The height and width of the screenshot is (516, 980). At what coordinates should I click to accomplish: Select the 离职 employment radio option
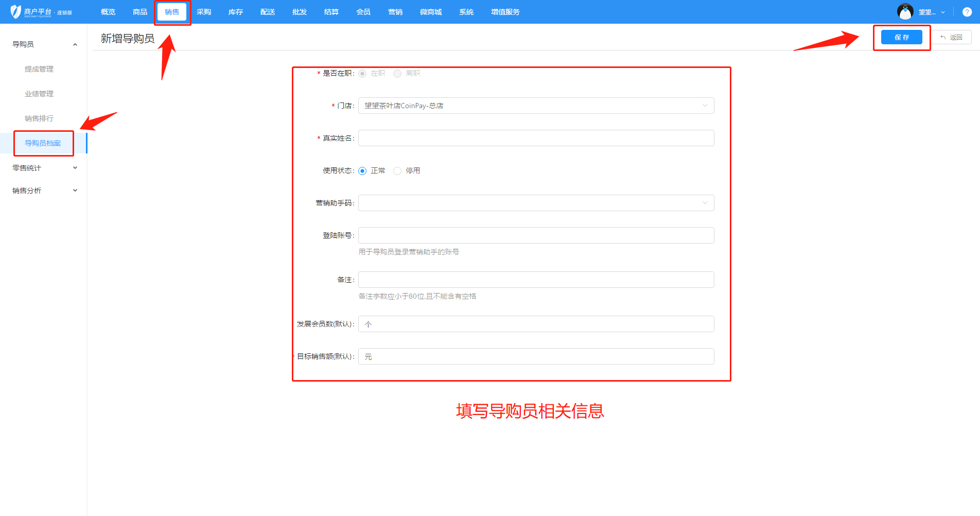click(x=397, y=74)
